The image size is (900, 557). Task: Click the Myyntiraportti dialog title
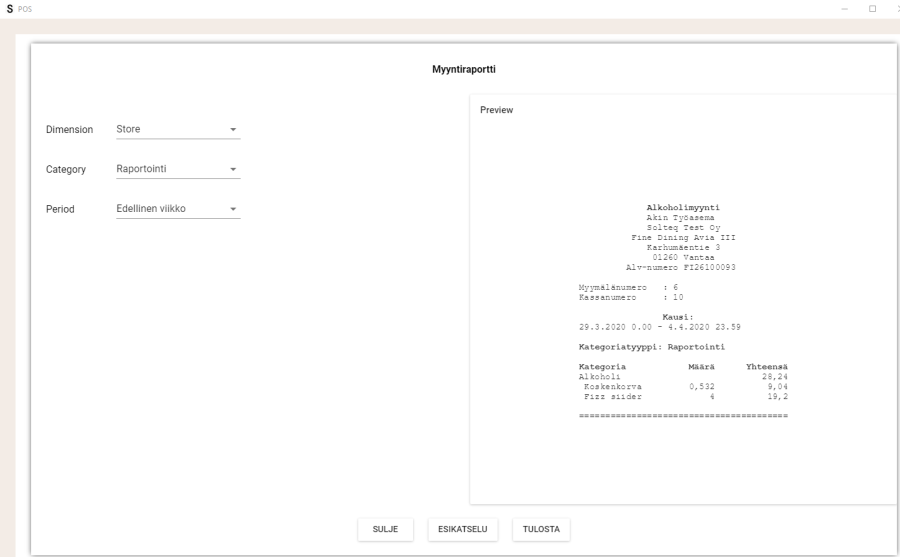coord(464,70)
